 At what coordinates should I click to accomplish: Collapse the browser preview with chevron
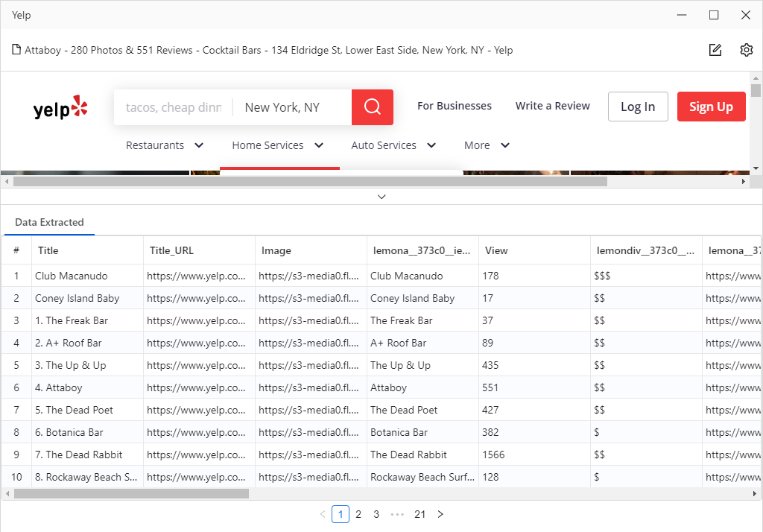[x=381, y=197]
